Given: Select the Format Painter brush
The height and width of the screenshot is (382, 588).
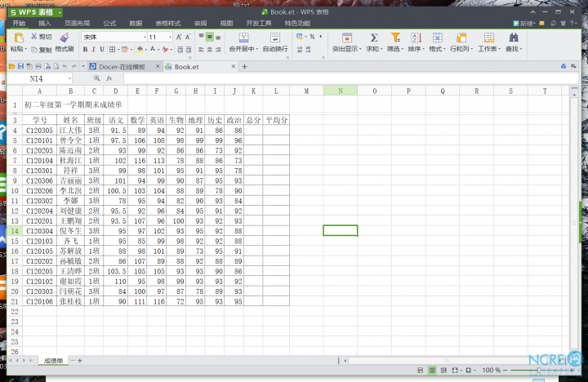Looking at the screenshot, I should pos(65,38).
